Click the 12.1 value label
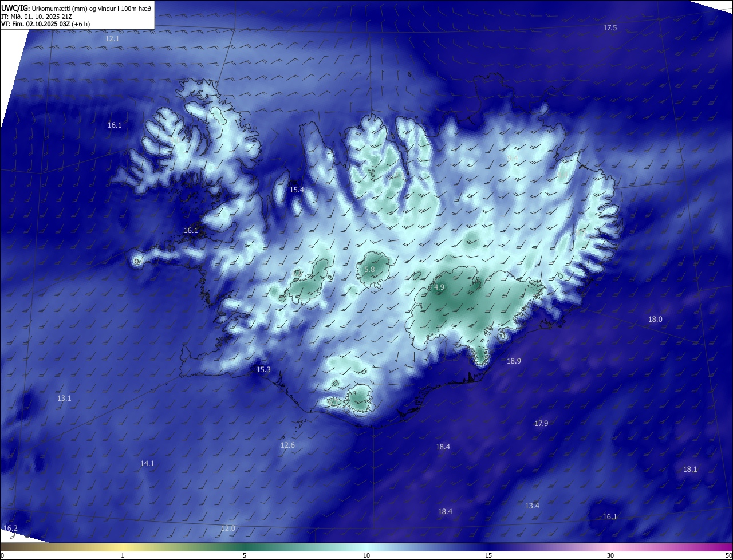The image size is (733, 560). (x=112, y=39)
